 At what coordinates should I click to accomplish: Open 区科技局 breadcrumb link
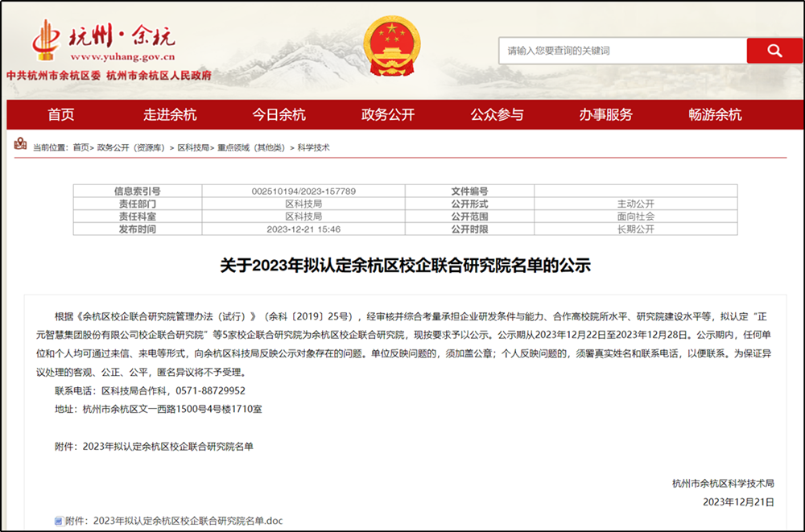pos(192,148)
